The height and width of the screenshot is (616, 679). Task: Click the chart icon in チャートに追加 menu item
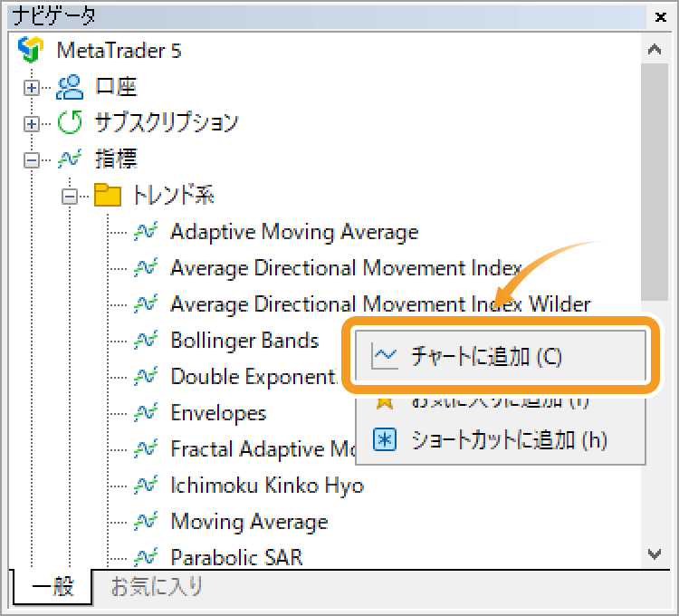tap(385, 357)
